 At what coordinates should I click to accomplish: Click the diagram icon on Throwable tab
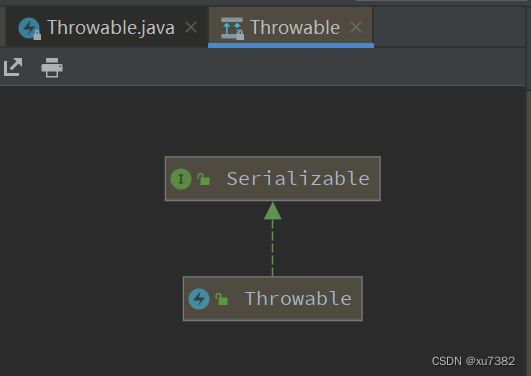click(x=232, y=28)
